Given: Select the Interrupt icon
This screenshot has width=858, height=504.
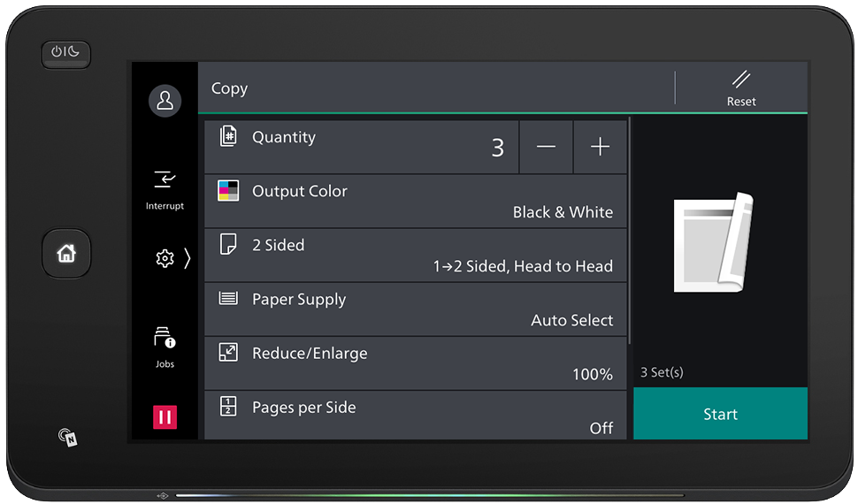Looking at the screenshot, I should pos(165,179).
